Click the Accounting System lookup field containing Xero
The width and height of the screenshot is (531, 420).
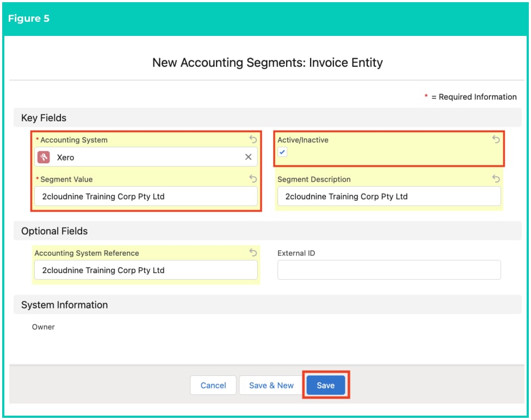(x=146, y=157)
